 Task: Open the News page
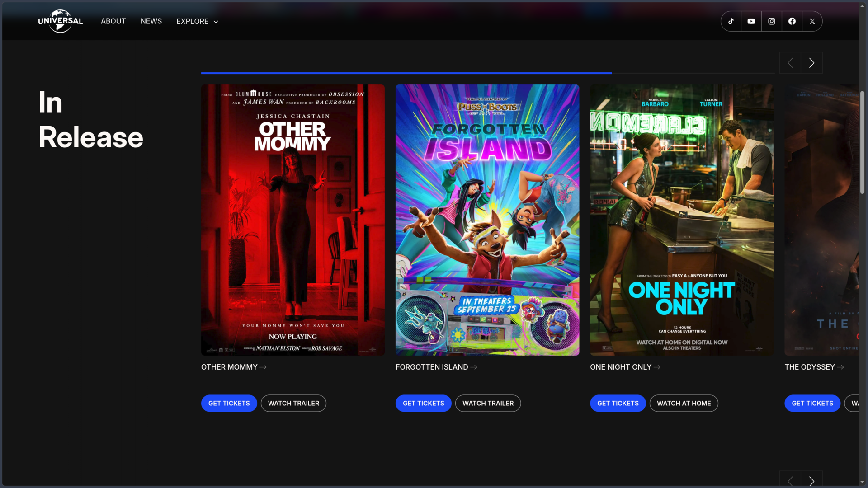(x=151, y=21)
